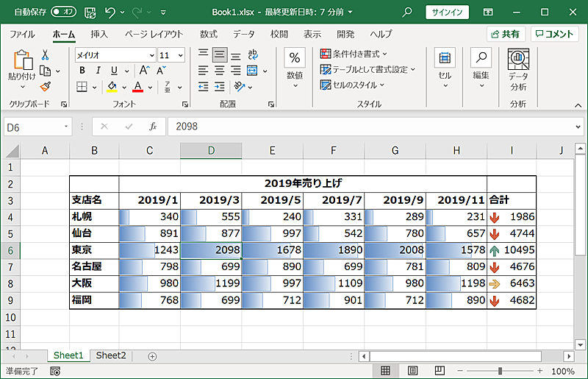
Task: Switch to Page Layout view
Action: (x=412, y=371)
